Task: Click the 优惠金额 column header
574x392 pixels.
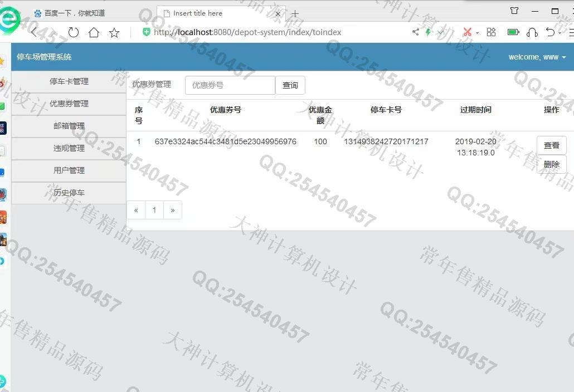Action: 320,115
